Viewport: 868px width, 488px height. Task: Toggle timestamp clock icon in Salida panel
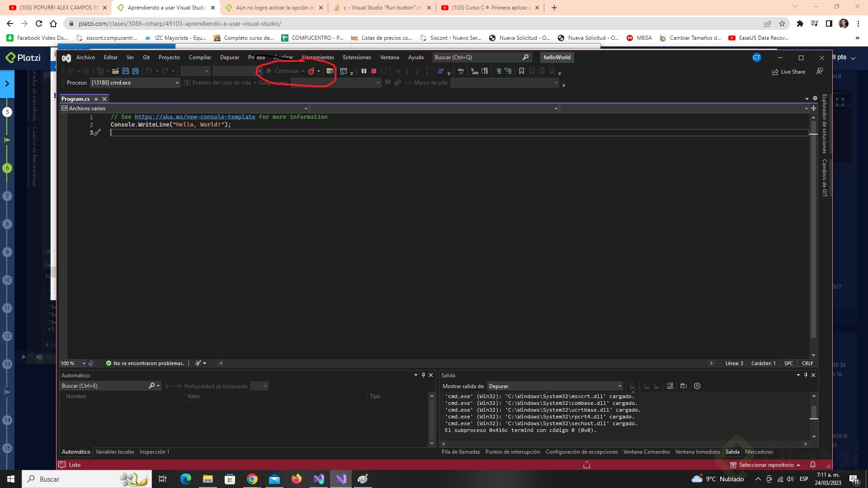[x=697, y=386]
